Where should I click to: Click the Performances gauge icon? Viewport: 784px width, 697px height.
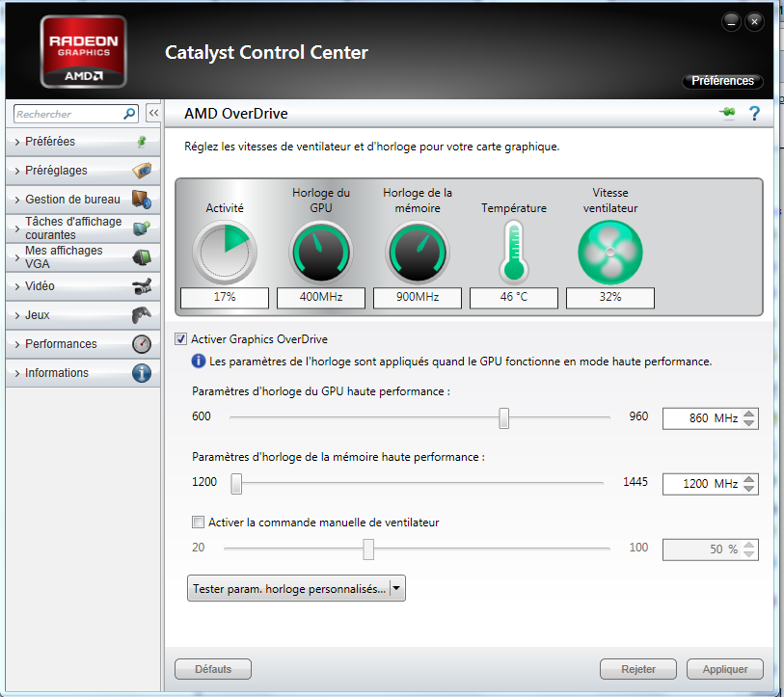click(x=142, y=344)
